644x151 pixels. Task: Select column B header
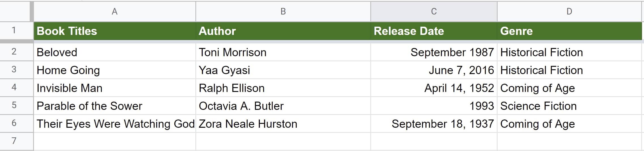tap(283, 11)
